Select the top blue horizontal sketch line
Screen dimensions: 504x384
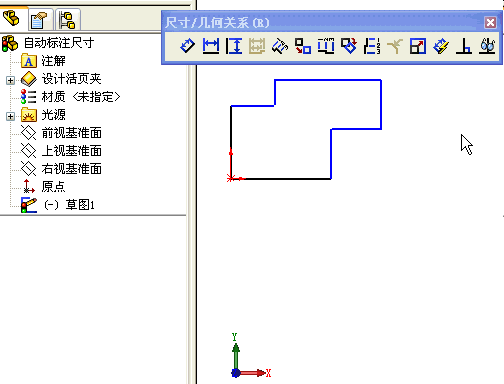(328, 80)
